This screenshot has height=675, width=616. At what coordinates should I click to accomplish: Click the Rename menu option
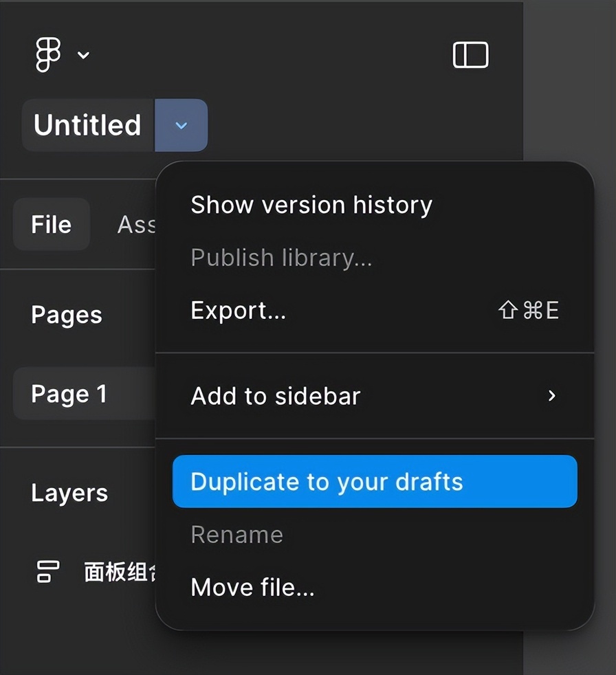tap(236, 534)
